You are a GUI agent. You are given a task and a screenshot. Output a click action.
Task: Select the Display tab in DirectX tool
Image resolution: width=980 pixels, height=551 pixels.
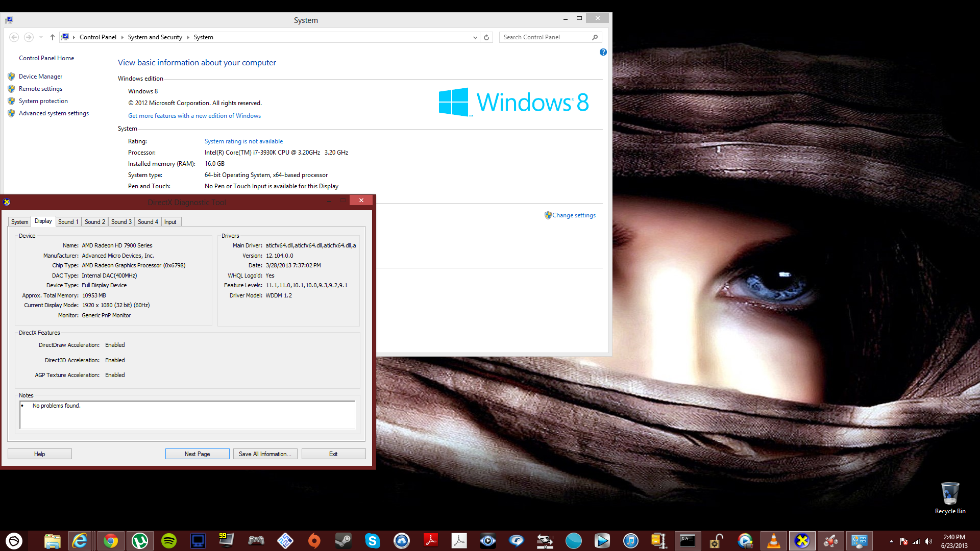pyautogui.click(x=43, y=221)
